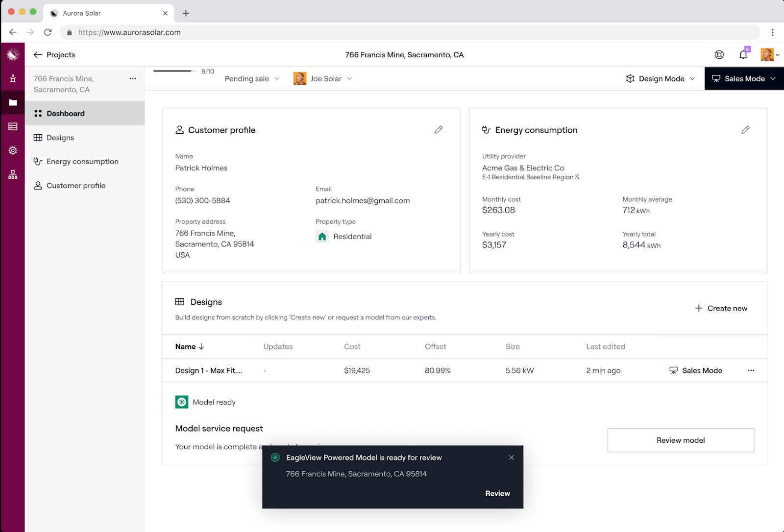Go to Energy consumption in sidebar
Image resolution: width=784 pixels, height=532 pixels.
tap(82, 162)
